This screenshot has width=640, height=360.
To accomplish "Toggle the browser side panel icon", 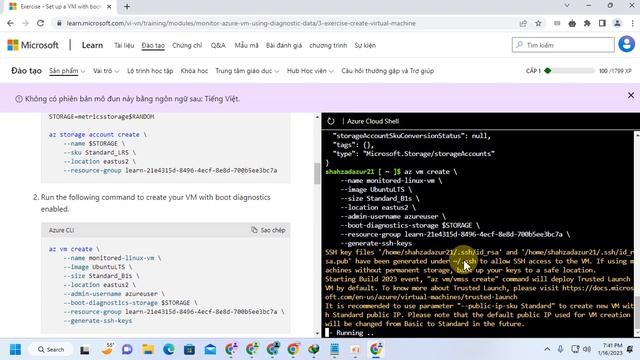I will point(602,23).
